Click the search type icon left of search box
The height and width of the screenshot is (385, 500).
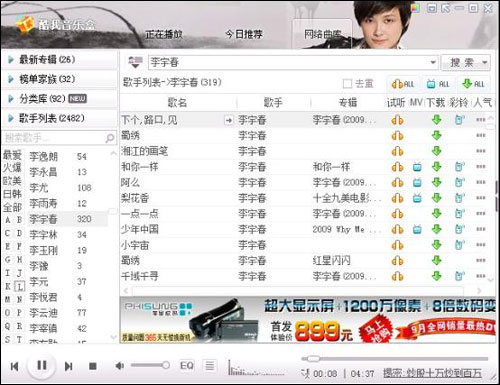pyautogui.click(x=135, y=62)
